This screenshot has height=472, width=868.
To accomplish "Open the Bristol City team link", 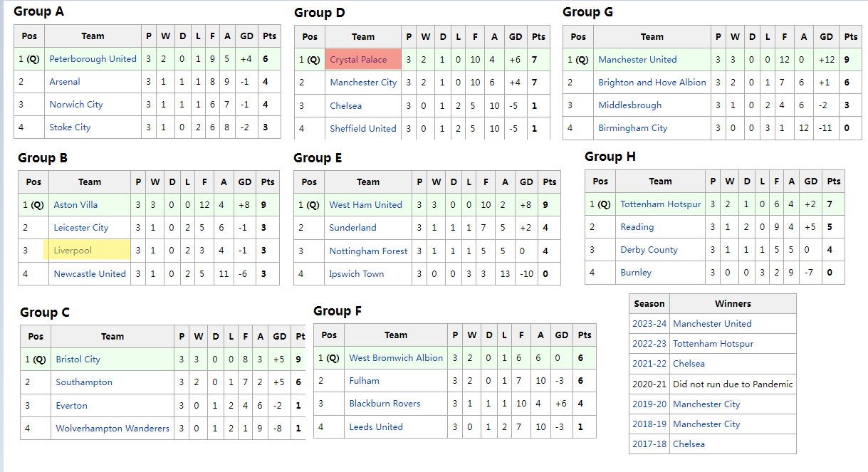I will [x=78, y=360].
